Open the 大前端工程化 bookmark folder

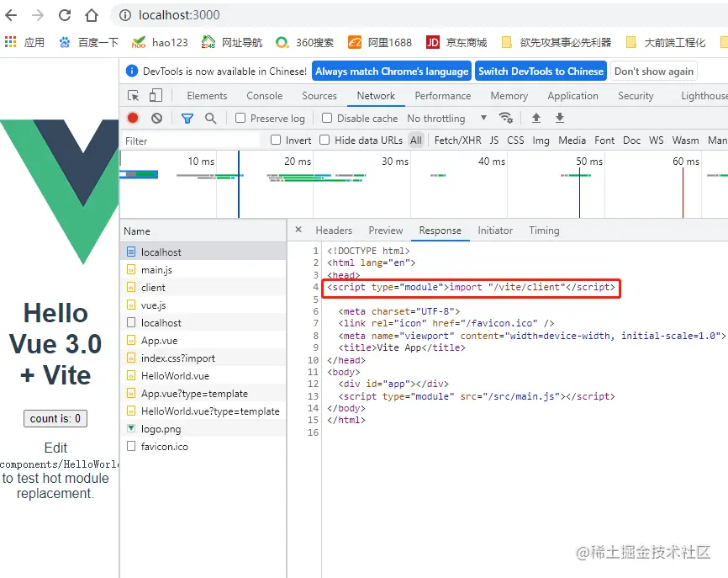click(x=666, y=42)
